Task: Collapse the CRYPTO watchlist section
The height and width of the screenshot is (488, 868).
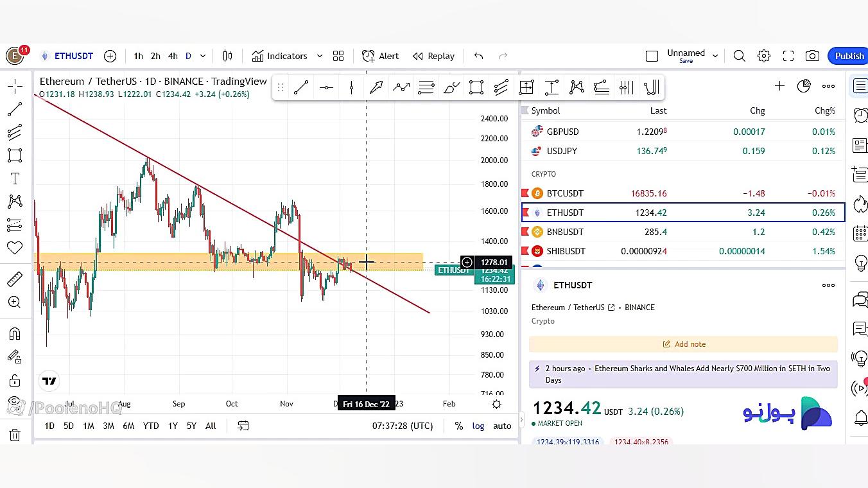Action: click(x=544, y=174)
